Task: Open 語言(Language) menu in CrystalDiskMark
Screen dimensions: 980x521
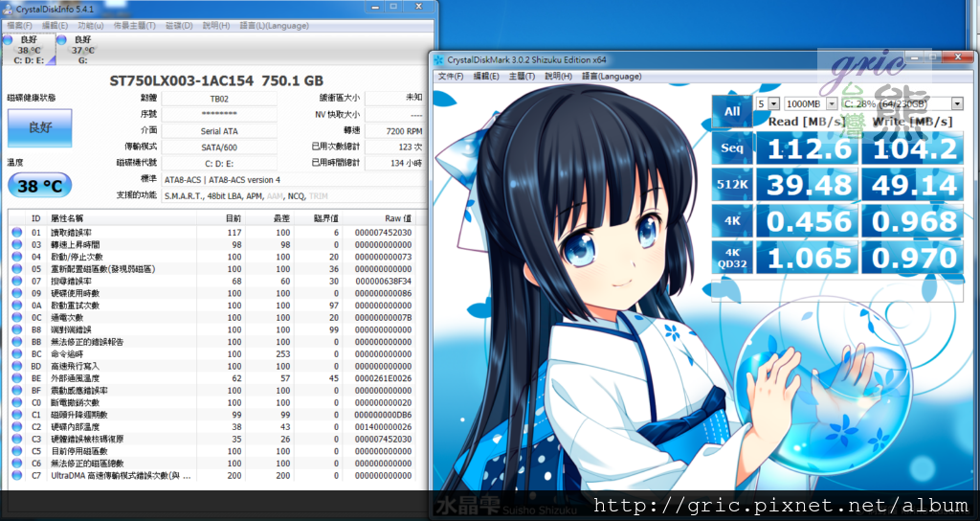Action: (x=612, y=77)
